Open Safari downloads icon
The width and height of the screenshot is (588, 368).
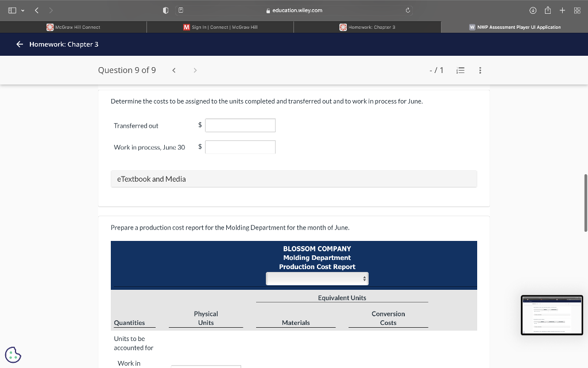pos(532,10)
